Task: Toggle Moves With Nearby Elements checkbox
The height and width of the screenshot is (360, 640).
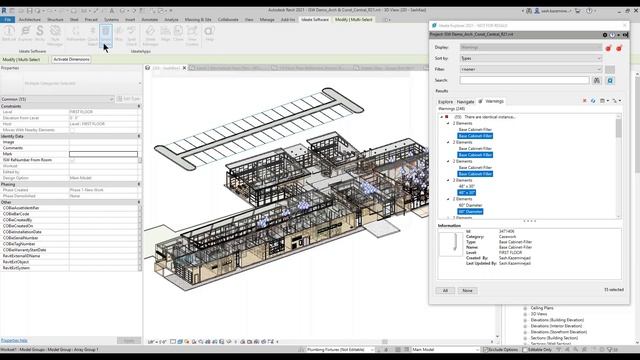Action: [x=72, y=130]
